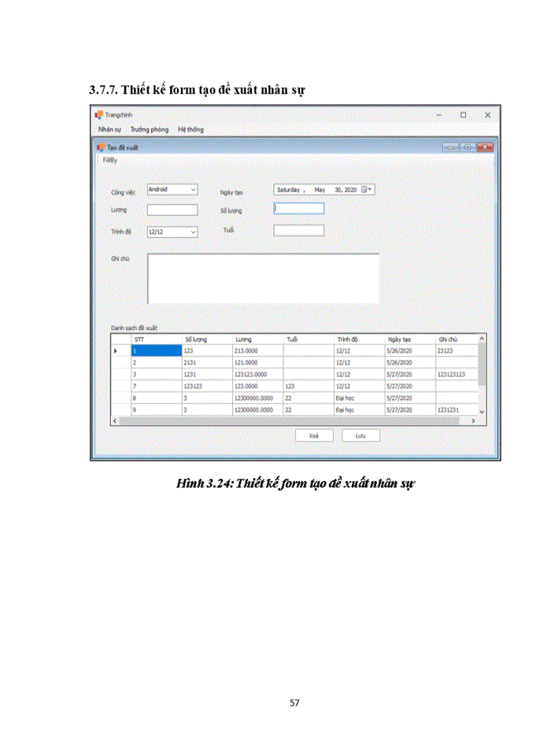This screenshot has height=756, width=551.
Task: Open the Trưởng phòng menu
Action: tap(149, 130)
